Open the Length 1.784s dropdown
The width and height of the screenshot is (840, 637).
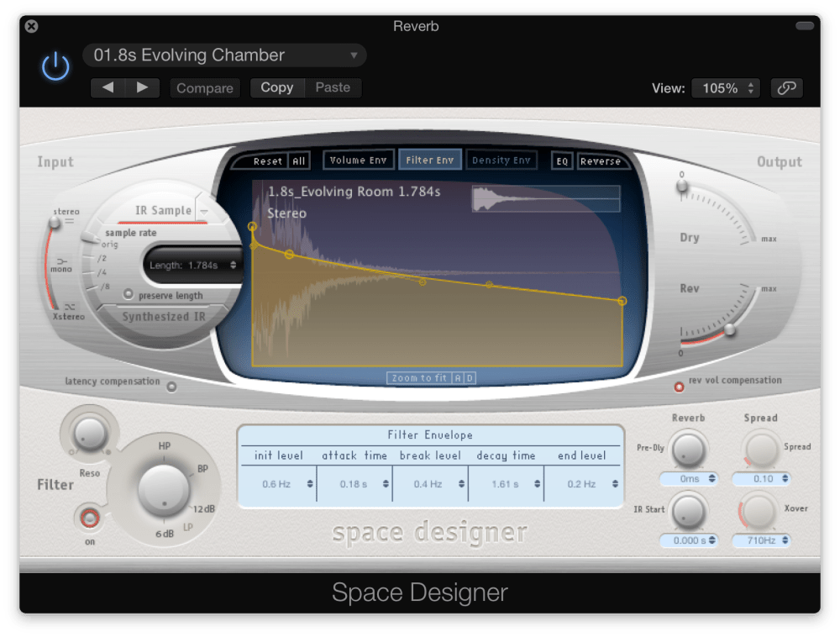click(x=191, y=263)
